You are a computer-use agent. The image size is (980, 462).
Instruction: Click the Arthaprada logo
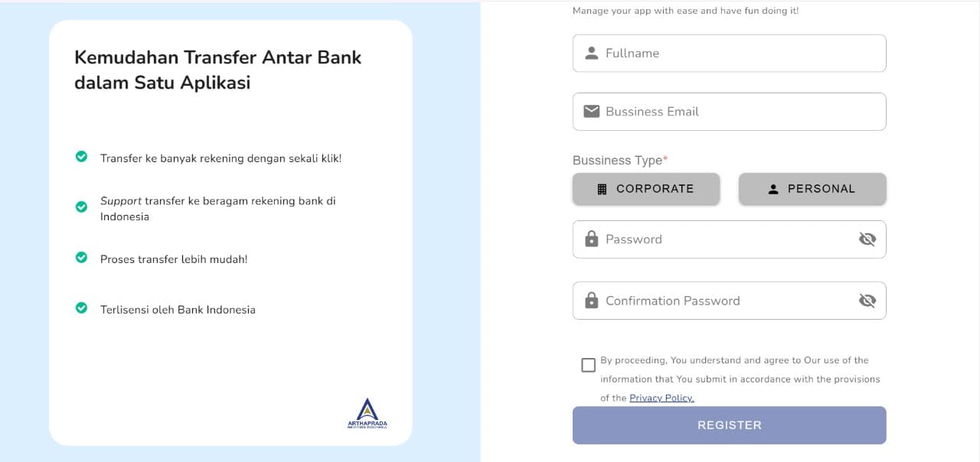click(x=367, y=413)
